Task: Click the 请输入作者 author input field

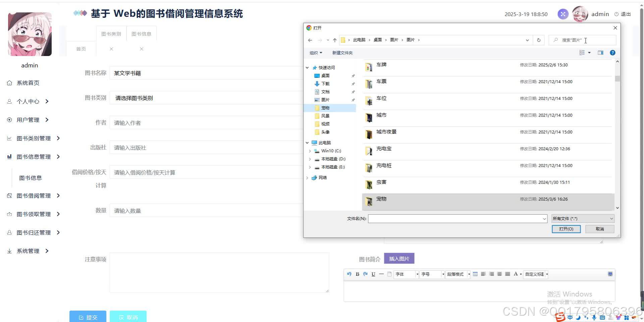Action: [x=206, y=123]
